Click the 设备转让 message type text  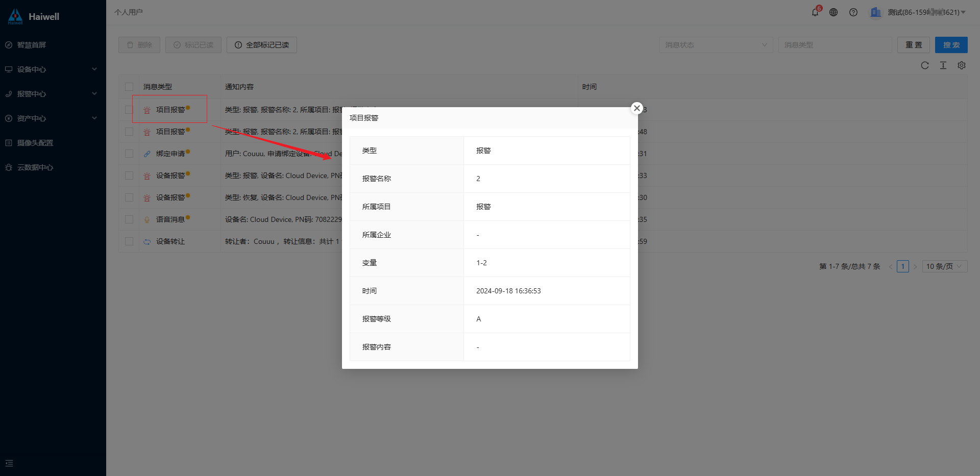pyautogui.click(x=170, y=241)
